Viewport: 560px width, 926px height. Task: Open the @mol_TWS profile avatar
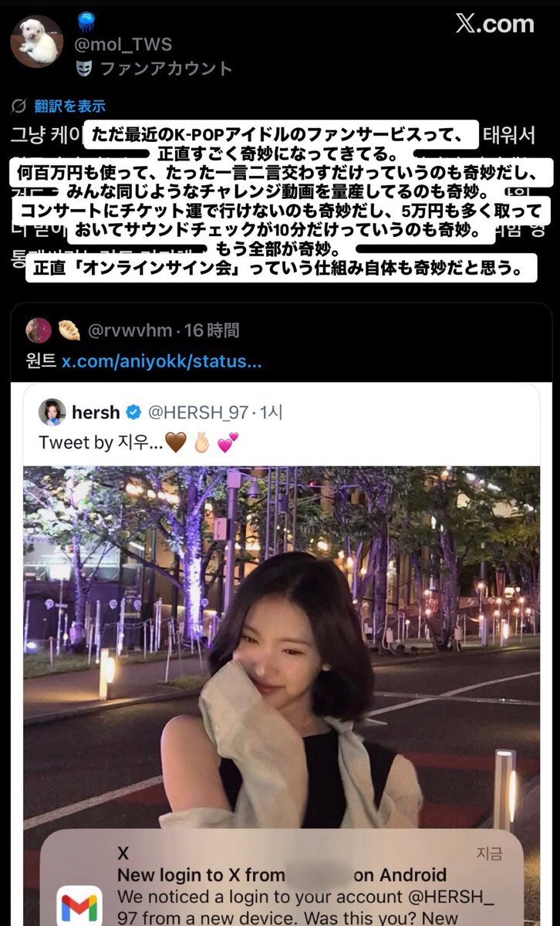[36, 41]
